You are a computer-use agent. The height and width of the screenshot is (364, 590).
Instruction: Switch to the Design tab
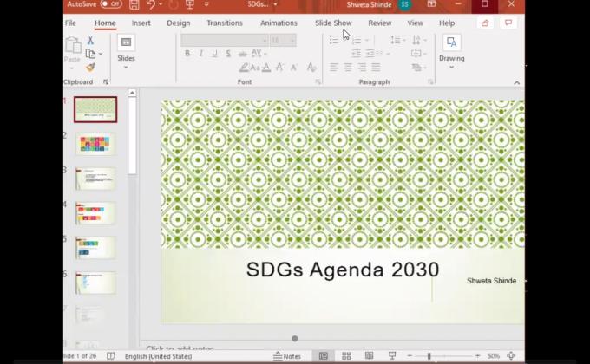pyautogui.click(x=179, y=23)
